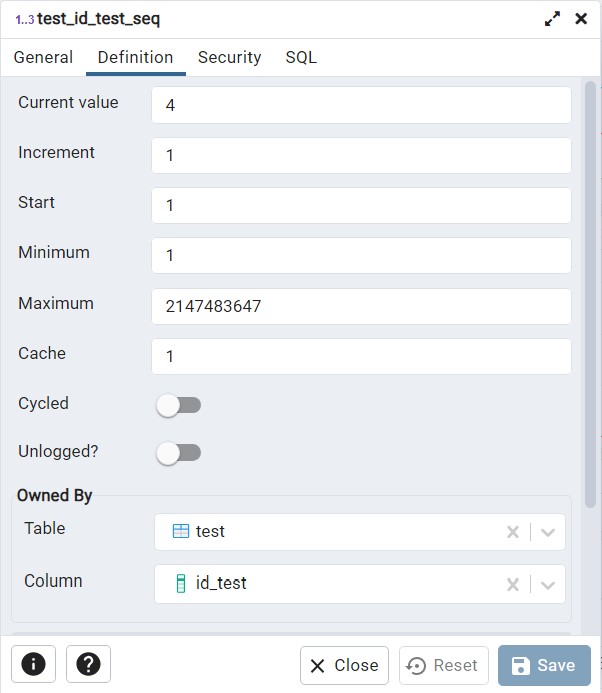This screenshot has width=602, height=693.
Task: Turn on the Unlogged switch
Action: tap(179, 453)
